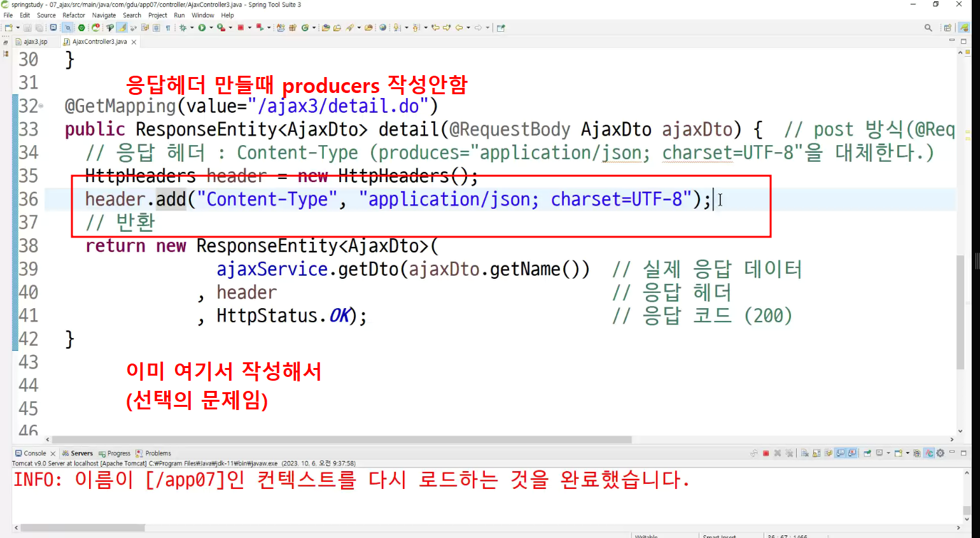Click the Console settings gear icon
Image resolution: width=980 pixels, height=538 pixels.
(x=940, y=453)
